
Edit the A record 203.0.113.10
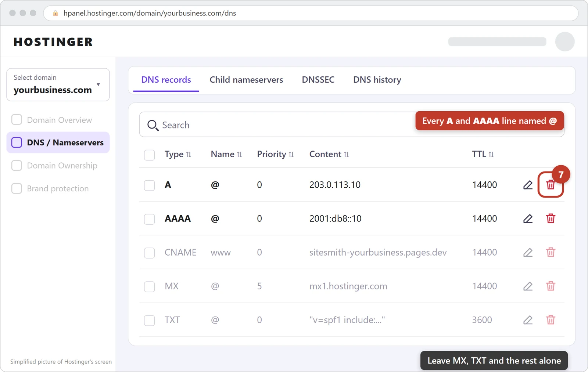point(528,185)
